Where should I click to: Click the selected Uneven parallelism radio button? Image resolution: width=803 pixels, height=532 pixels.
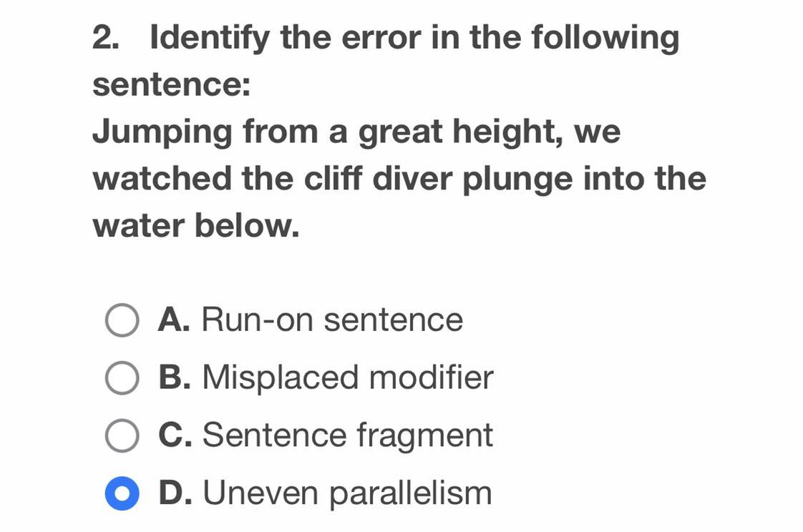tap(122, 493)
